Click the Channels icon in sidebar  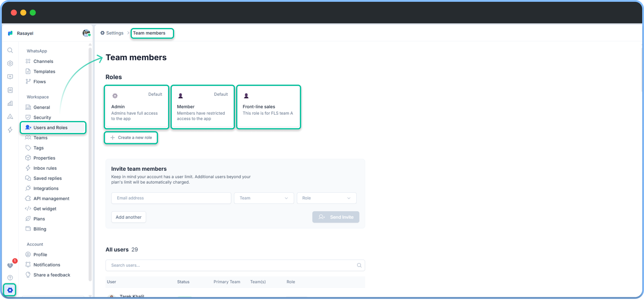28,61
